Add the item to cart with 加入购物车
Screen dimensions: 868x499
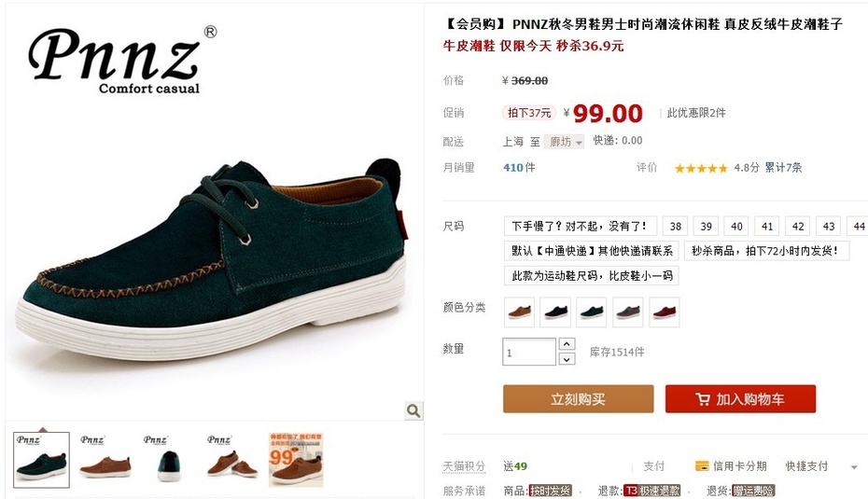point(740,399)
